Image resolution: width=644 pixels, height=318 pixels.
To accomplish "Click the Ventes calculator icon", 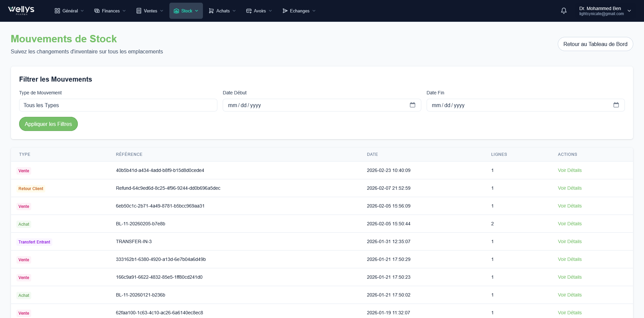I will 139,10.
